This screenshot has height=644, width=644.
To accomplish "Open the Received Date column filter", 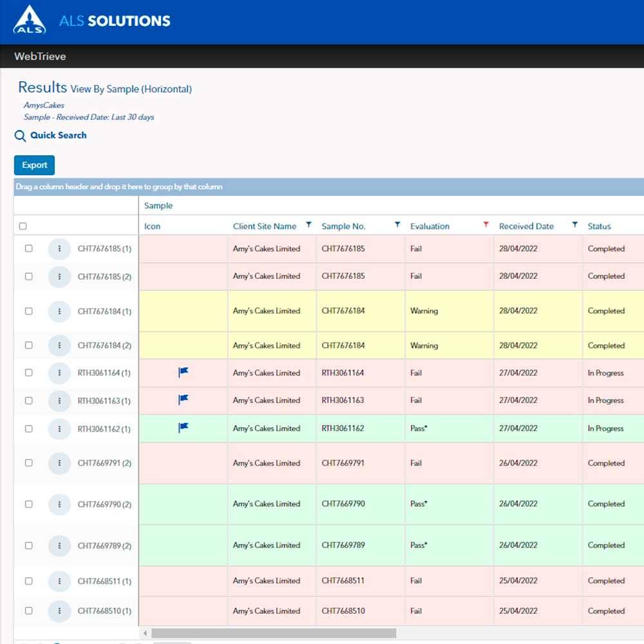I will (x=574, y=225).
